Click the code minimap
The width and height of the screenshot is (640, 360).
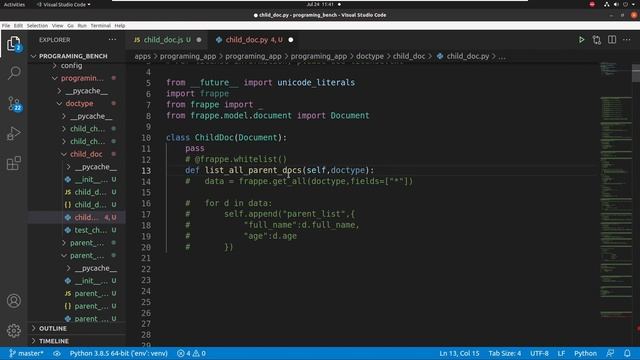tap(616, 190)
